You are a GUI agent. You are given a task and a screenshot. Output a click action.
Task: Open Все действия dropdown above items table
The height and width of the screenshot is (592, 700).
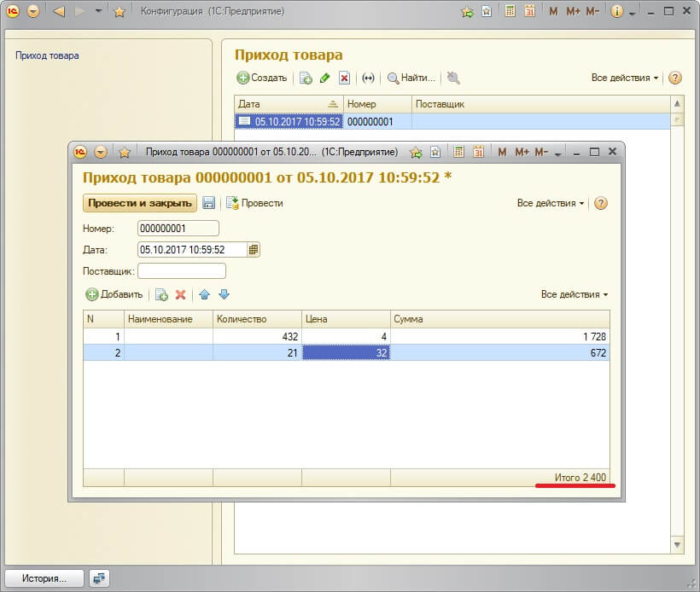(575, 294)
